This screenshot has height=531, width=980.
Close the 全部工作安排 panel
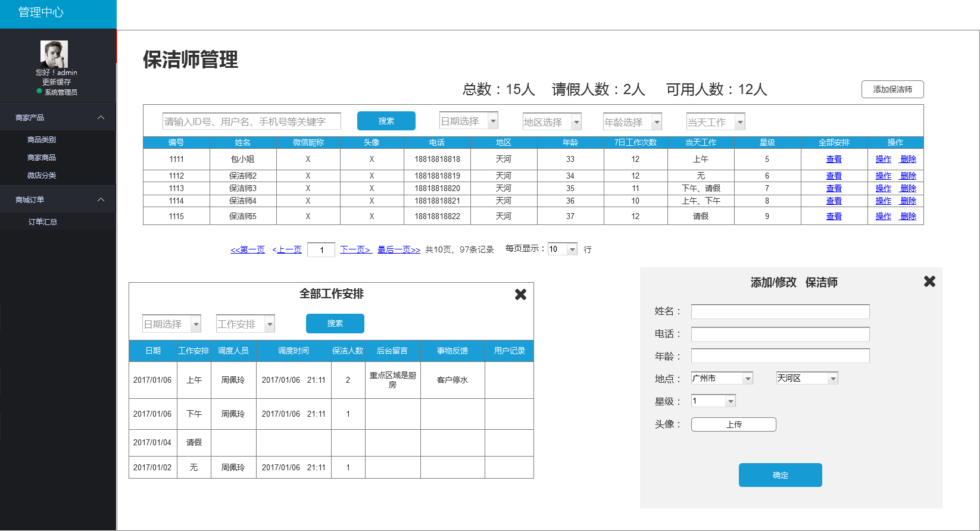pyautogui.click(x=520, y=295)
